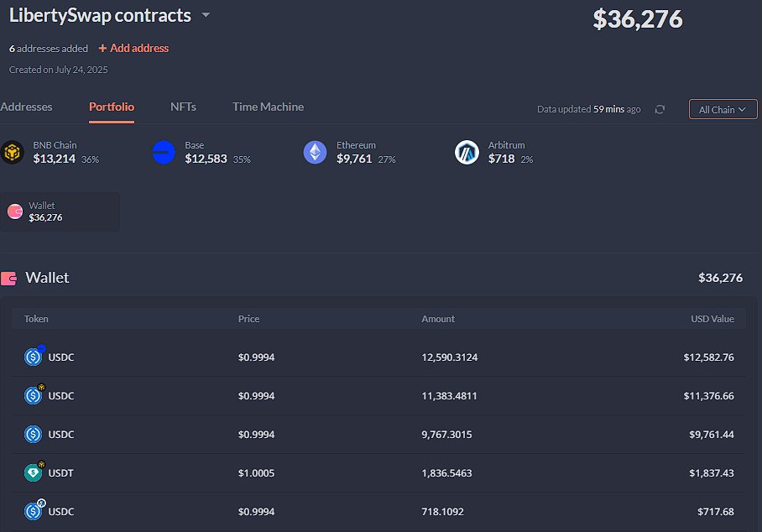Open the All Chain filter dropdown
The image size is (762, 532).
[723, 109]
